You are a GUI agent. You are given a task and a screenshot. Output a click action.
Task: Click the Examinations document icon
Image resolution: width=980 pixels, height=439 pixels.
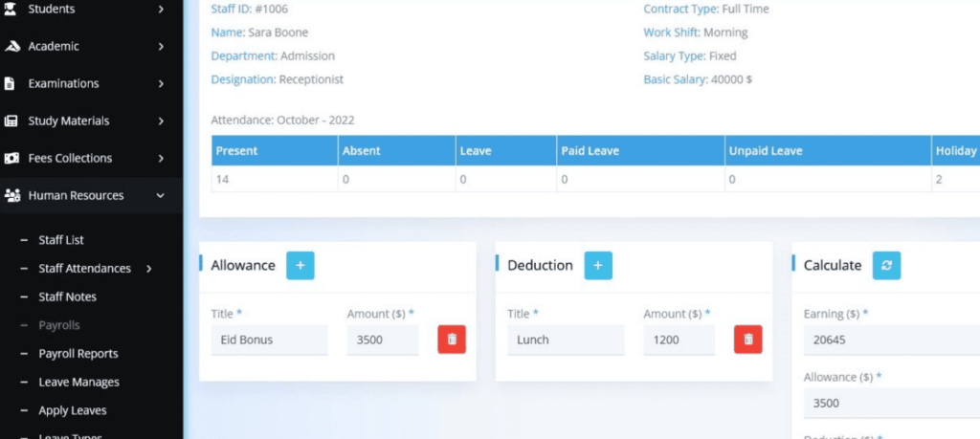pyautogui.click(x=10, y=83)
